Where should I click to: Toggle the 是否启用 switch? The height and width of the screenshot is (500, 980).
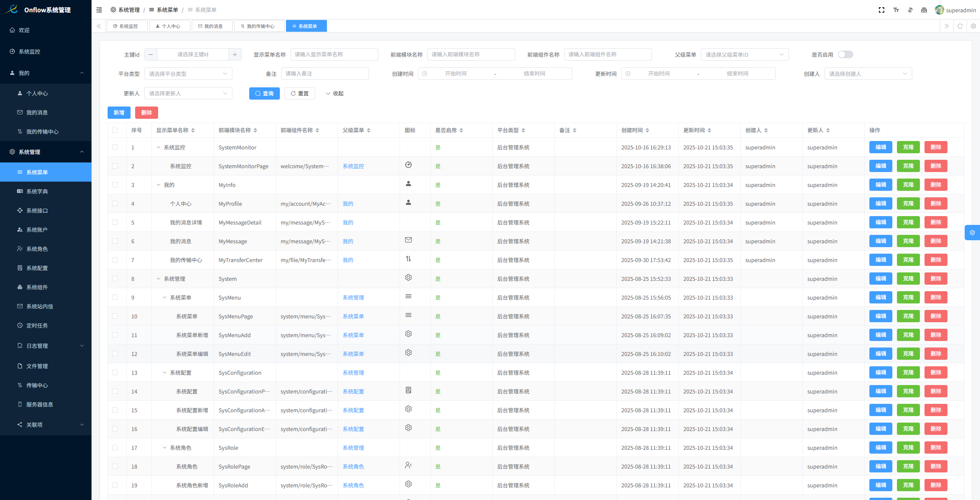(x=845, y=54)
